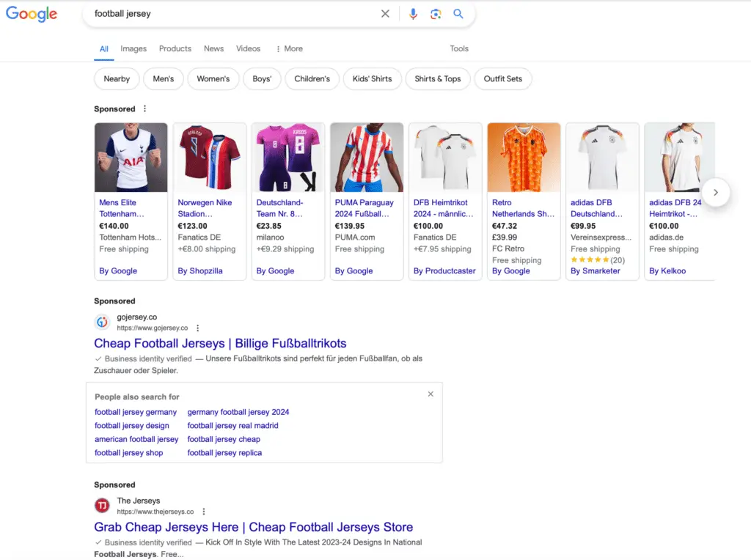Click the Google logo

click(x=31, y=14)
